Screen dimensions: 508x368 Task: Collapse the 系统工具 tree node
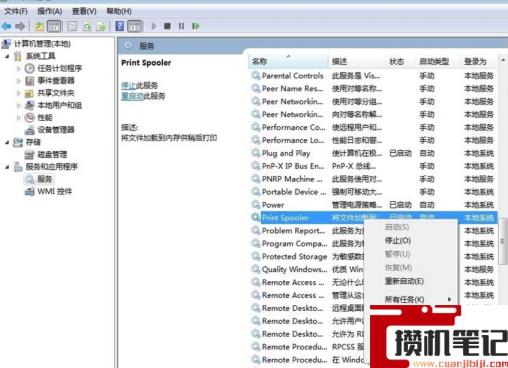tap(7, 56)
